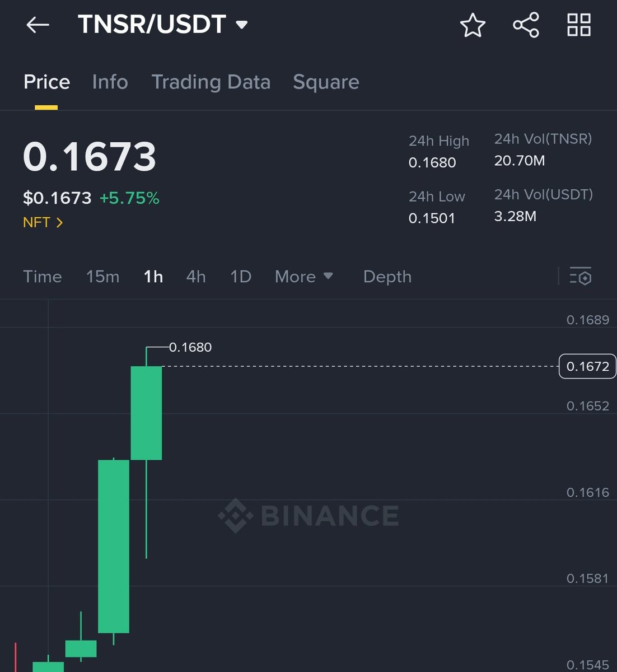Switch chart to Time line view
617x672 pixels.
point(43,277)
